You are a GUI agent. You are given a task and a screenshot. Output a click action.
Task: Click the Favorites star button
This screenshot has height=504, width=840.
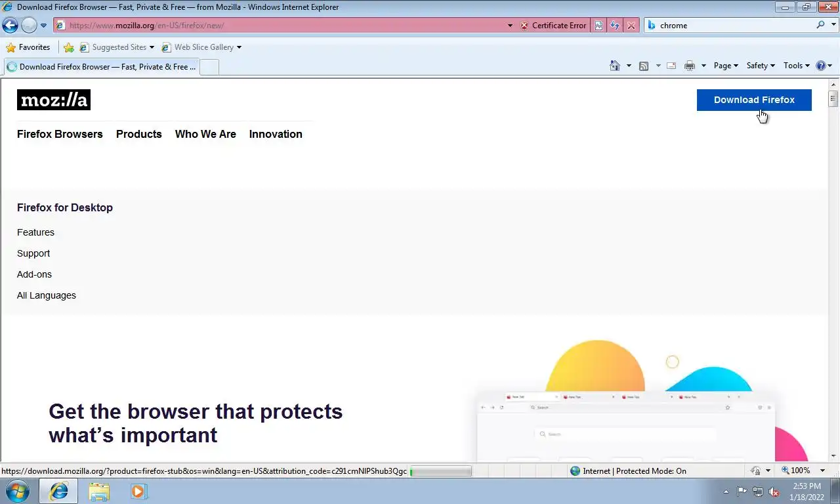[x=28, y=47]
